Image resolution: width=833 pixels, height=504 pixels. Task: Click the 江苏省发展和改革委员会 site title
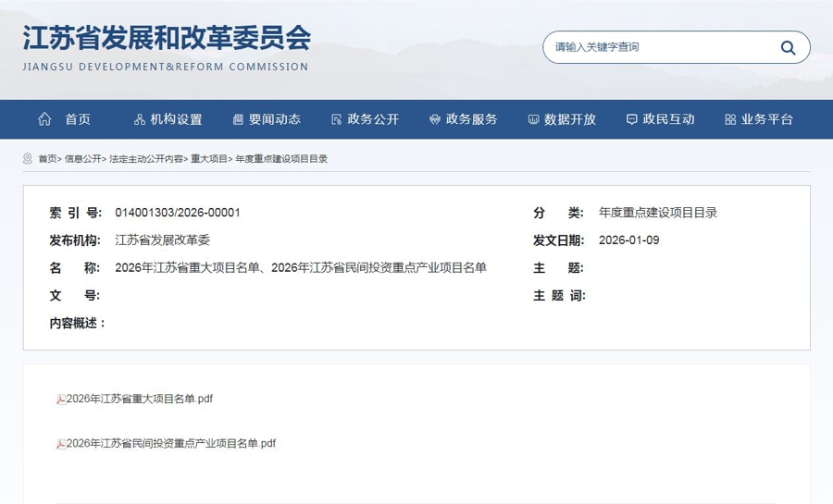coord(167,39)
